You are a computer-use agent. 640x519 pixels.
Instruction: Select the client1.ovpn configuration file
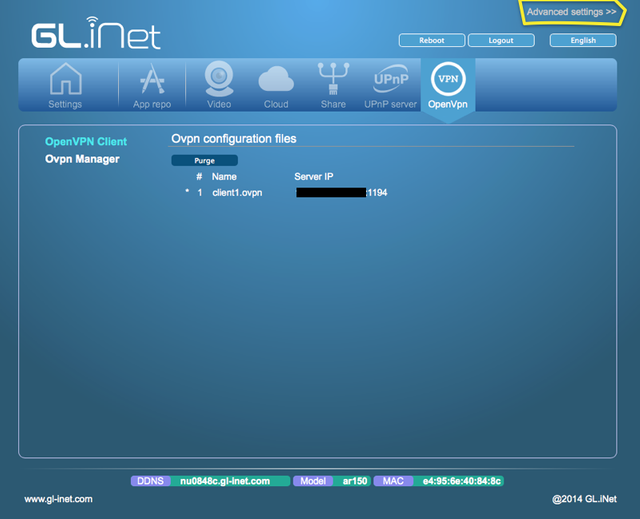(x=237, y=193)
